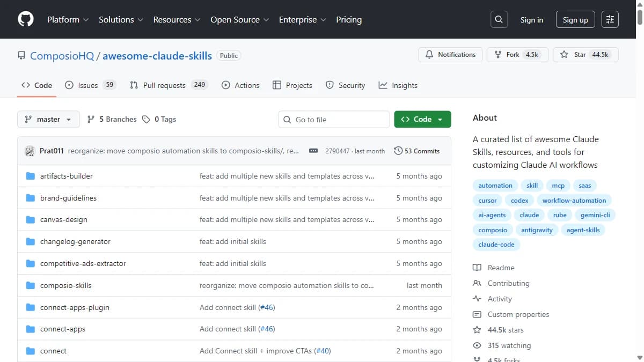Click the folder icon next to changelog-generator
The width and height of the screenshot is (644, 362).
coord(31,241)
